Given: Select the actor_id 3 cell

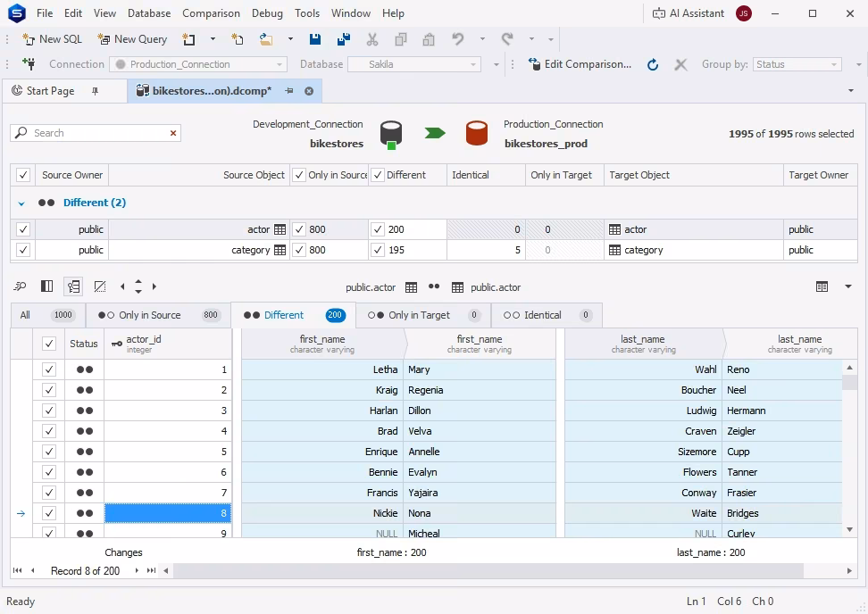Looking at the screenshot, I should (168, 411).
